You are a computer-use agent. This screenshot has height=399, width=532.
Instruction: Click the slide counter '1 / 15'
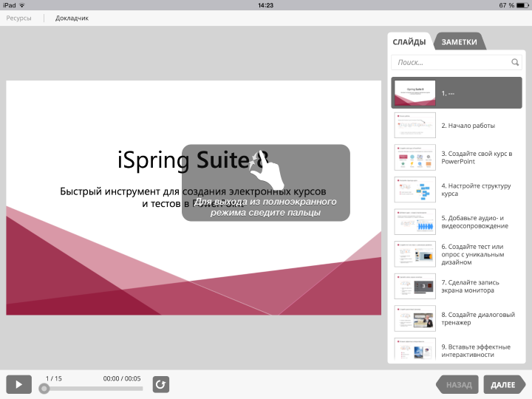click(54, 378)
